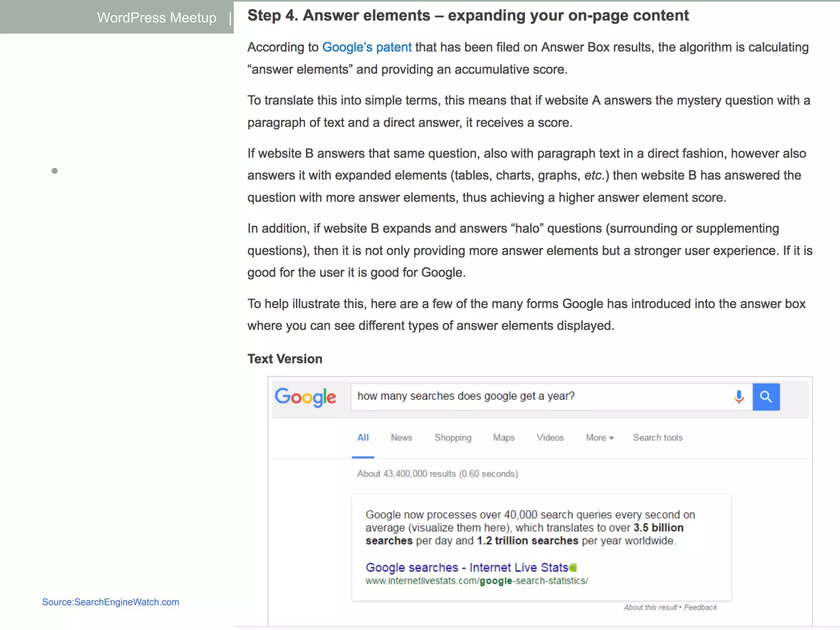The image size is (840, 630).
Task: Click the green icon beside Internet Live Stats
Action: click(573, 568)
